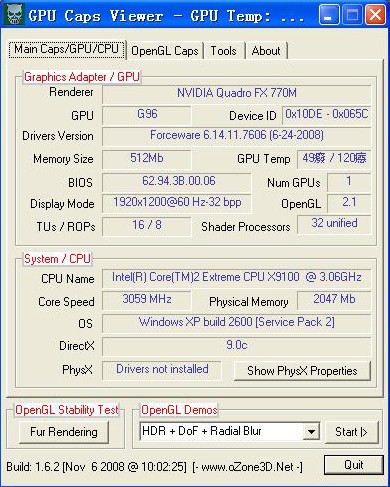The height and width of the screenshot is (487, 390).
Task: Click the Device ID value field
Action: pos(326,115)
